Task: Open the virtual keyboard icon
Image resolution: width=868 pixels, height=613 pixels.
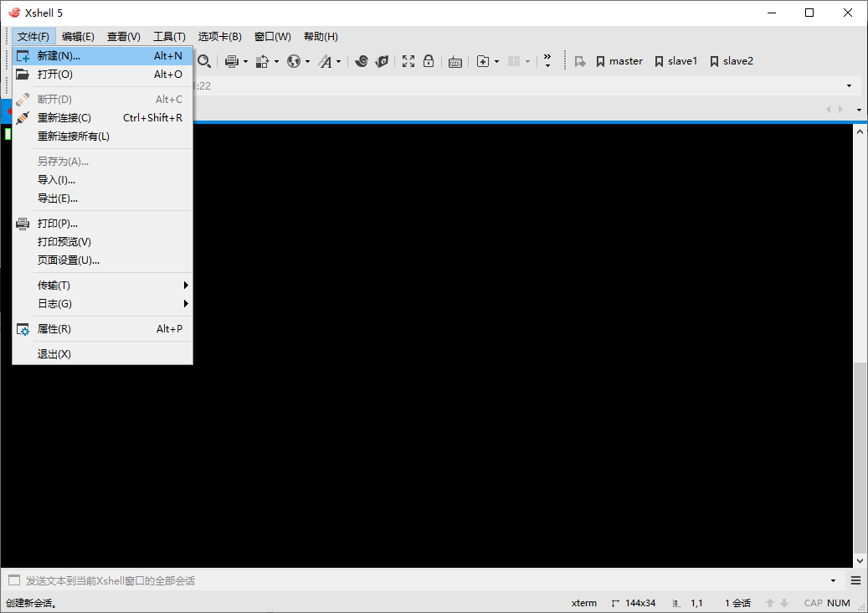Action: (455, 61)
